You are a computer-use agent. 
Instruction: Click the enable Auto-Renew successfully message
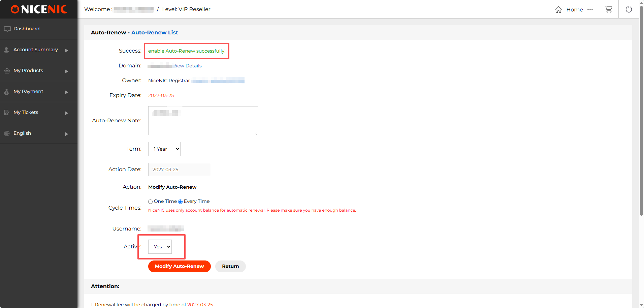[x=187, y=51]
